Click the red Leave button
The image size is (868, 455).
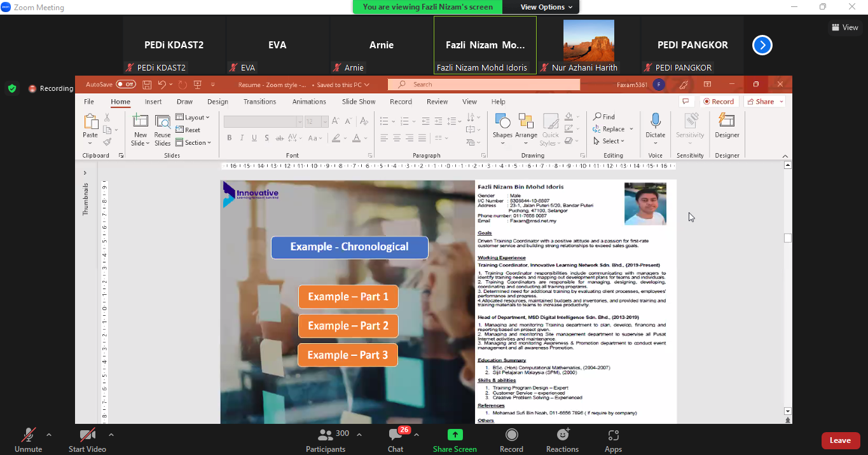click(840, 440)
